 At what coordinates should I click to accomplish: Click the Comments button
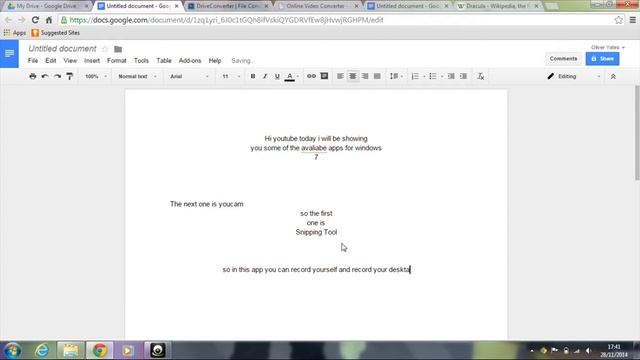[563, 59]
